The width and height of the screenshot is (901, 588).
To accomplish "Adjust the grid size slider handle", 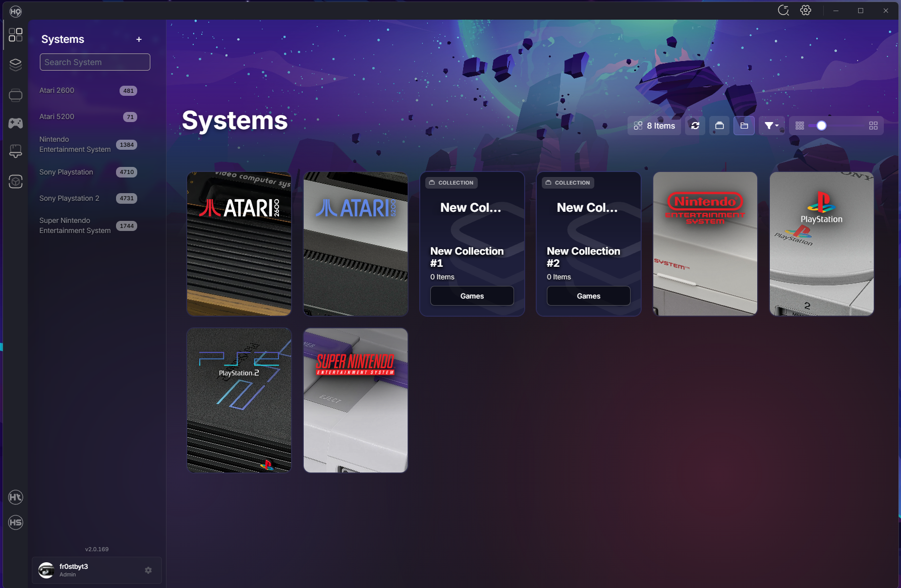I will (821, 126).
